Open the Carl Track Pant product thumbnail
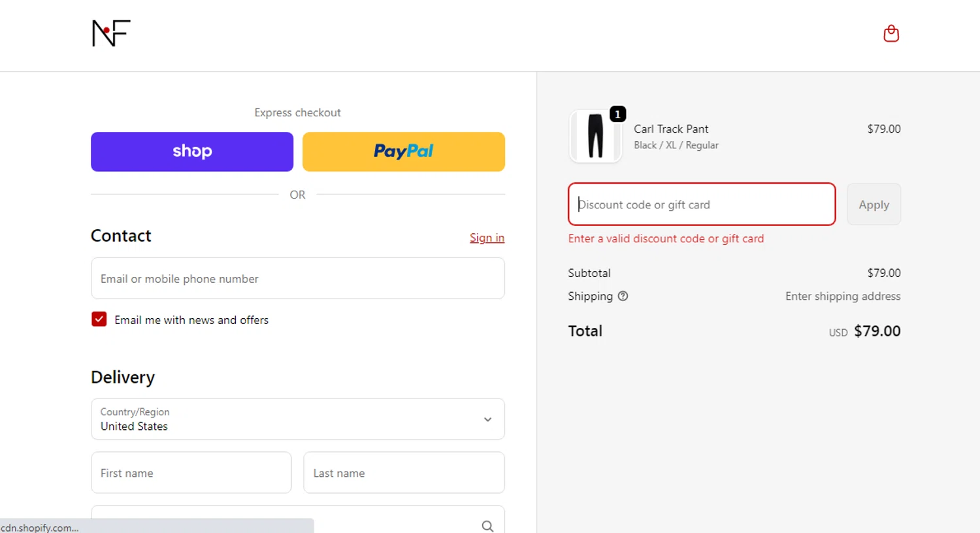This screenshot has height=533, width=980. (595, 136)
